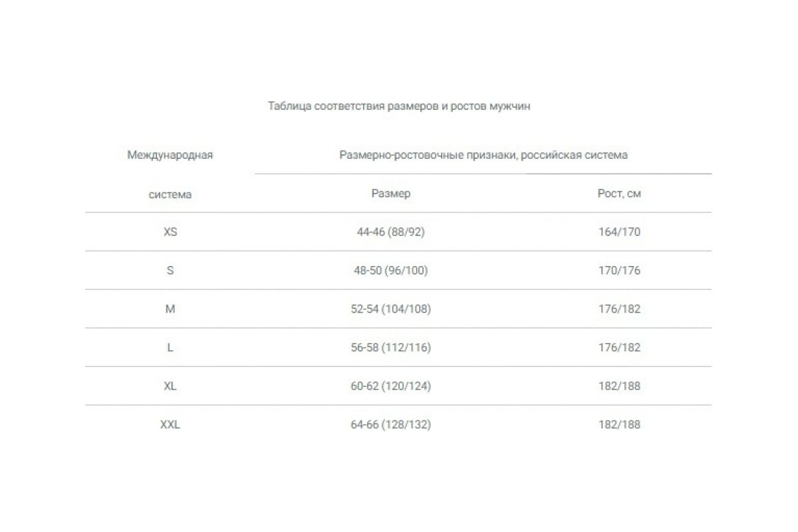798x532 pixels.
Task: Click the 44-46 (88/92) size value
Action: tap(391, 232)
